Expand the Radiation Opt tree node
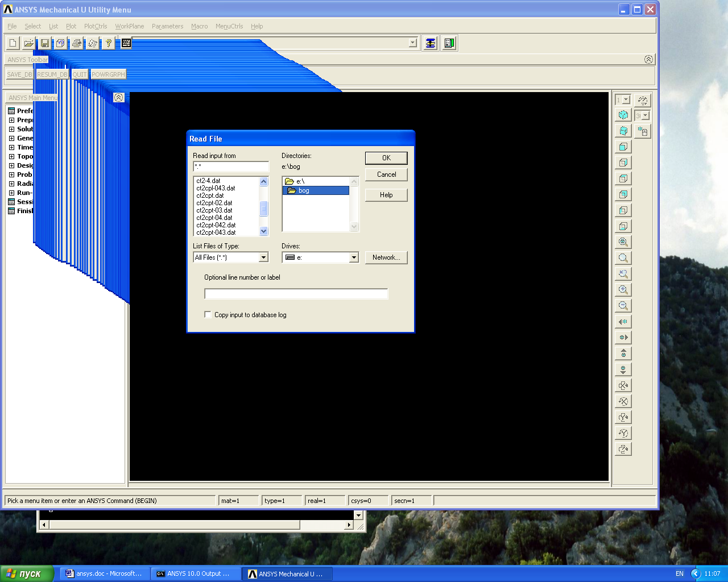The width and height of the screenshot is (728, 582). (x=11, y=184)
